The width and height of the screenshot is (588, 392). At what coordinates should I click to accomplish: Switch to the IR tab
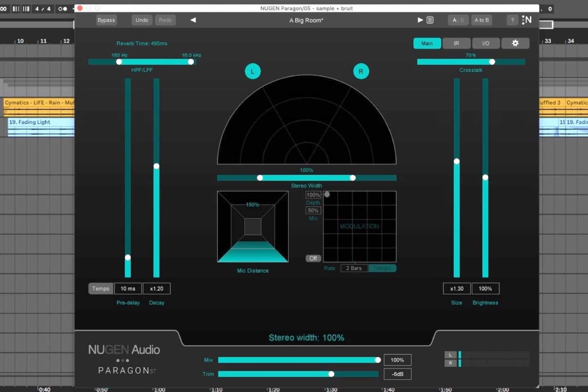456,43
